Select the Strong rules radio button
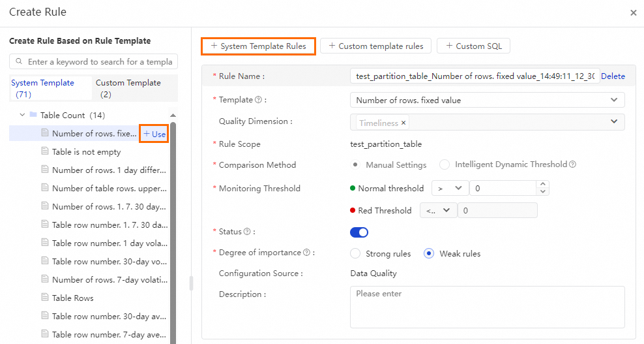Image resolution: width=644 pixels, height=344 pixels. click(355, 253)
